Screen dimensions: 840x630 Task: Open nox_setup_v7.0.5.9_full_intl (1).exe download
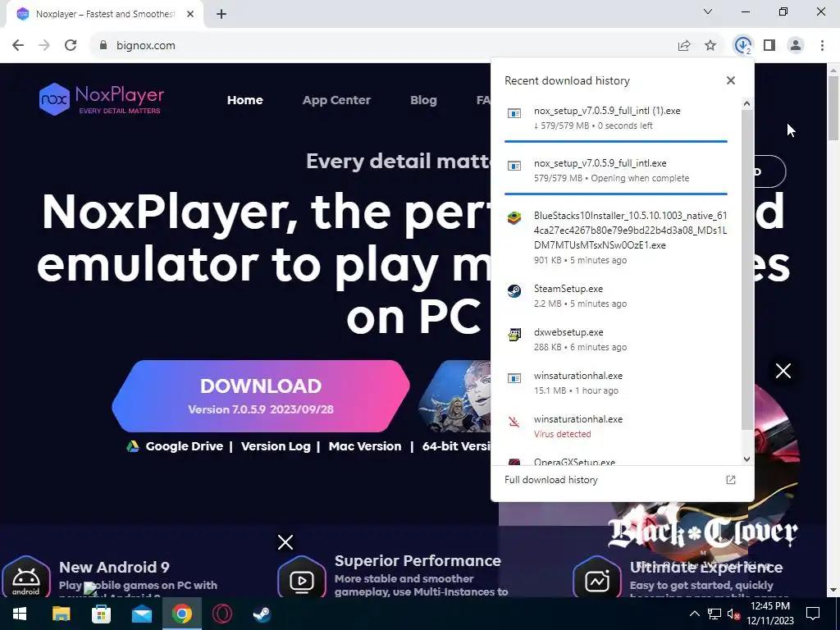tap(616, 118)
